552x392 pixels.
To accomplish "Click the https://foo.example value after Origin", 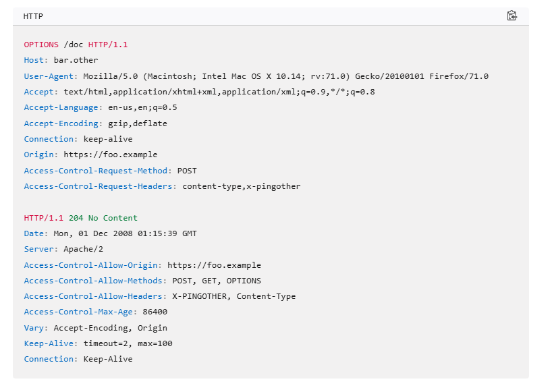I will click(110, 155).
